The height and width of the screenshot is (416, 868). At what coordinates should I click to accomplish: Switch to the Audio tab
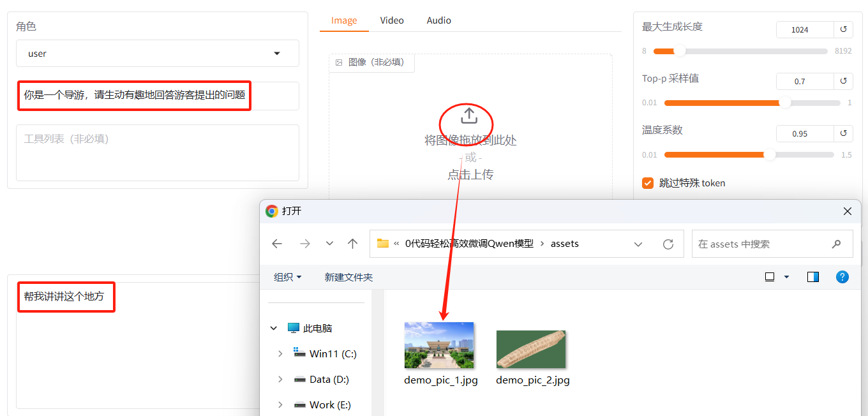pos(439,20)
